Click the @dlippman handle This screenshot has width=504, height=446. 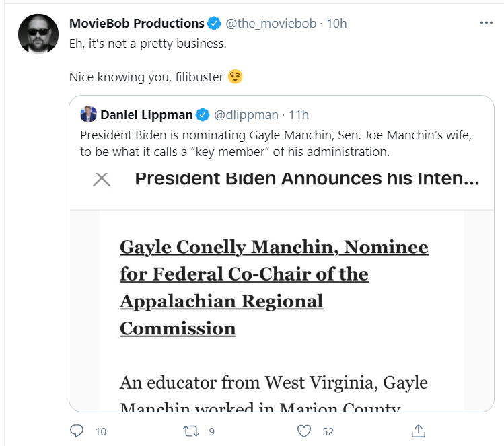246,115
